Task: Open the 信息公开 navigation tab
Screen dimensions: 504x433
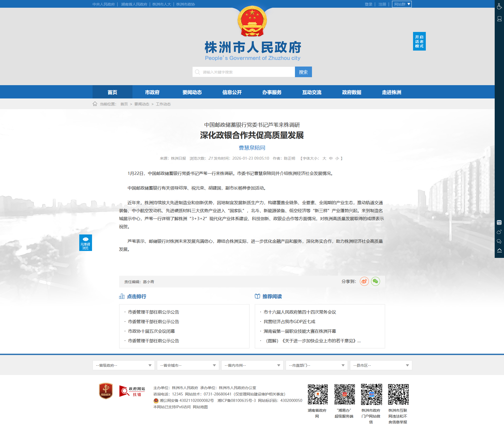Action: (x=232, y=92)
